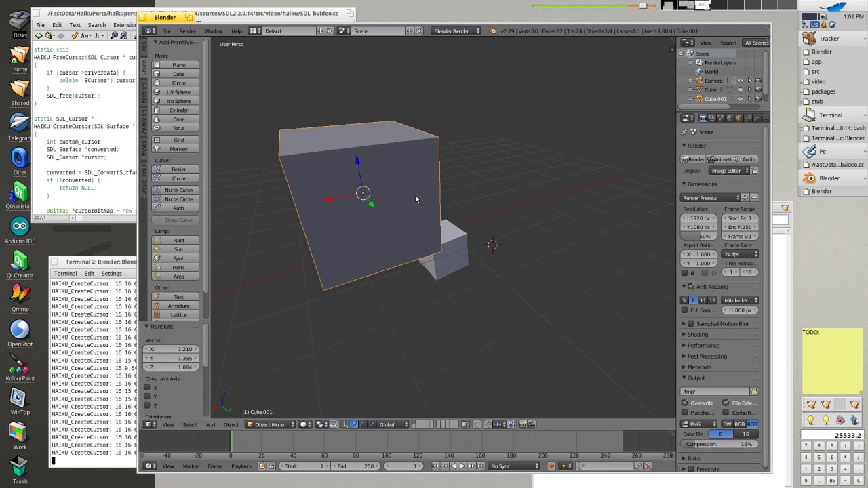Add an Ico Sphere mesh
The image size is (868, 488).
tap(176, 101)
